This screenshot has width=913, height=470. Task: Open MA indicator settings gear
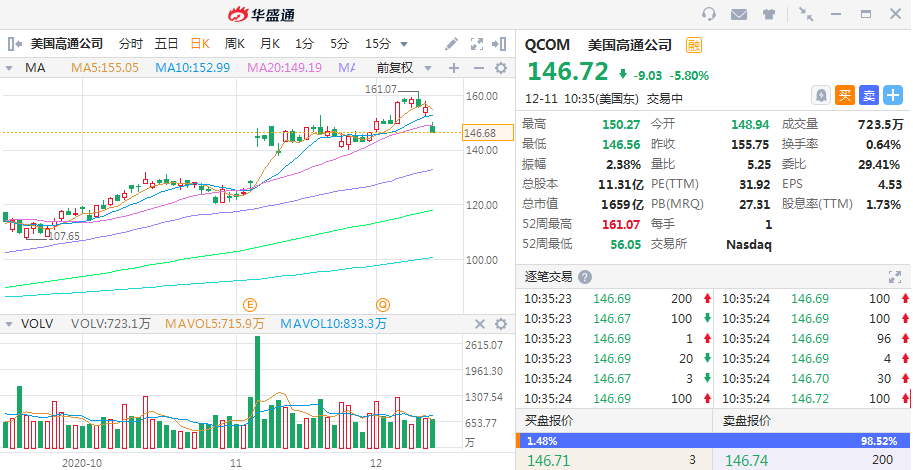501,68
